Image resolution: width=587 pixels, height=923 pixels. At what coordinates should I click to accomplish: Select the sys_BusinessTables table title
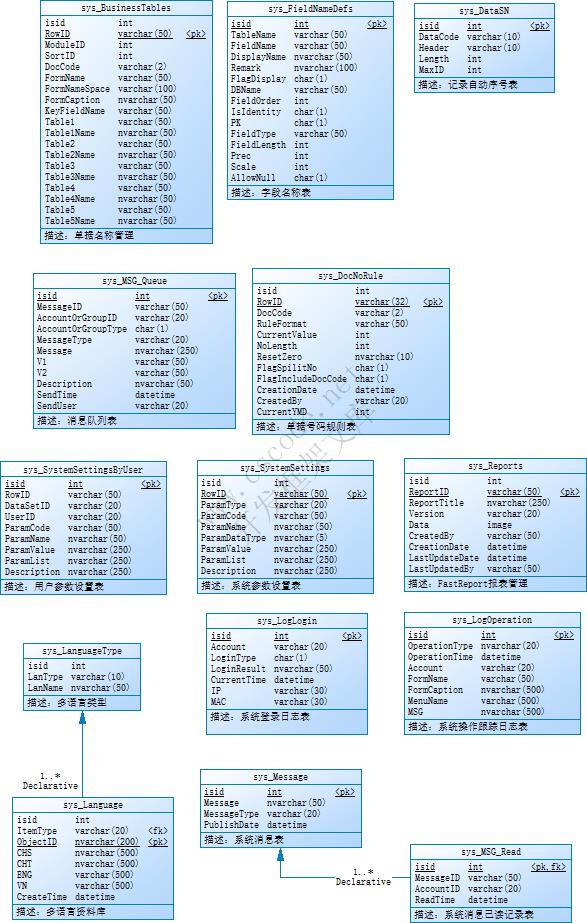[126, 8]
